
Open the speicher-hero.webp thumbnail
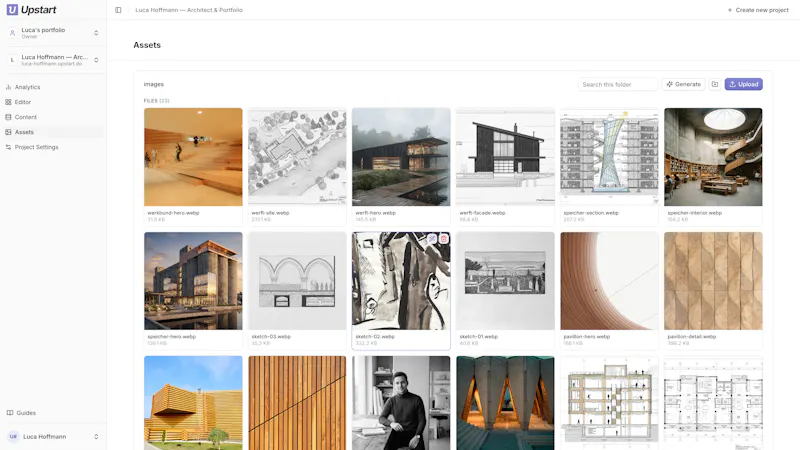193,281
